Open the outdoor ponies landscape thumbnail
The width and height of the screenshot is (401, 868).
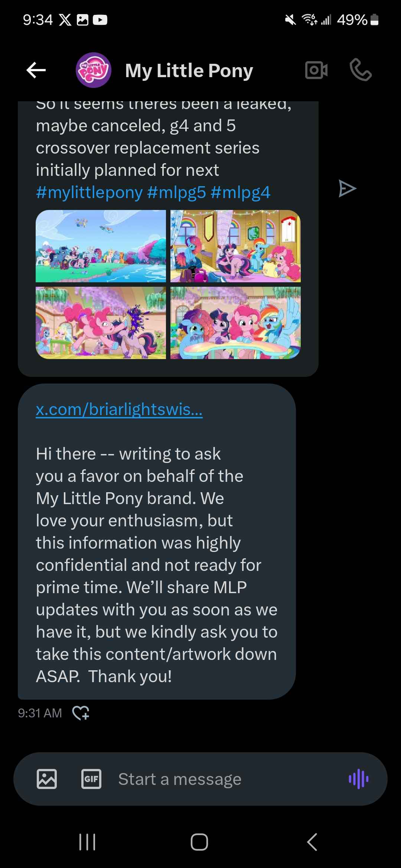point(101,246)
